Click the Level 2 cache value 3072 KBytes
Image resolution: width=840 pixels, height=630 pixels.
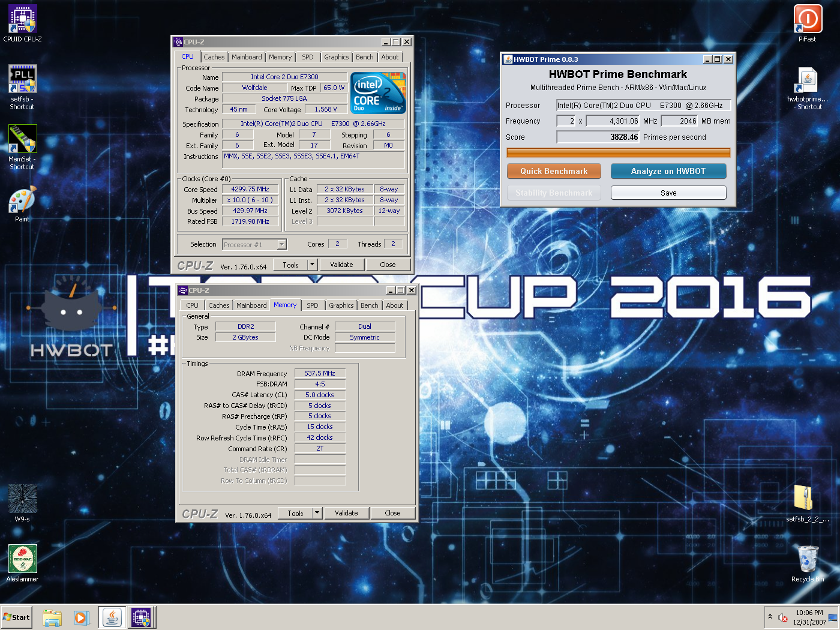pyautogui.click(x=344, y=211)
